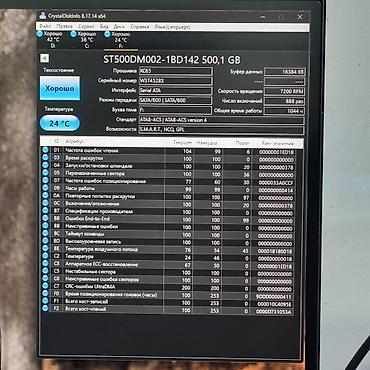Screen dimensions: 370x370
Task: Click status circle for attribute BE airflow temperature
Action: coord(45,249)
